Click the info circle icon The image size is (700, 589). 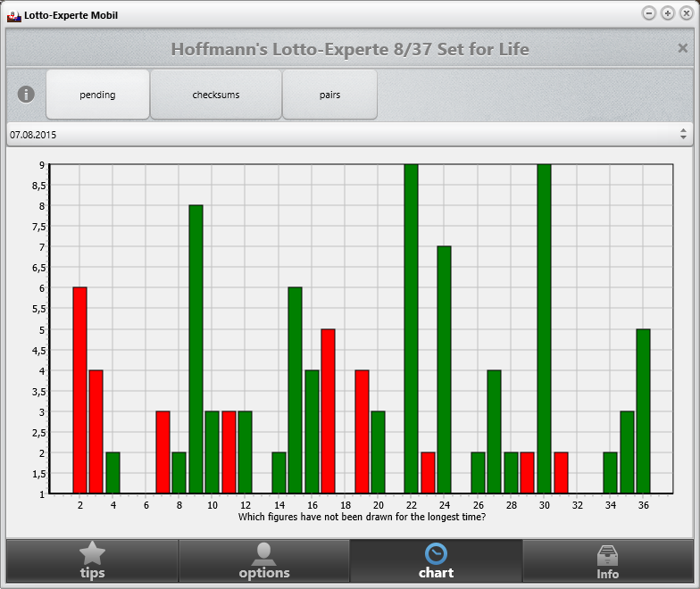26,95
